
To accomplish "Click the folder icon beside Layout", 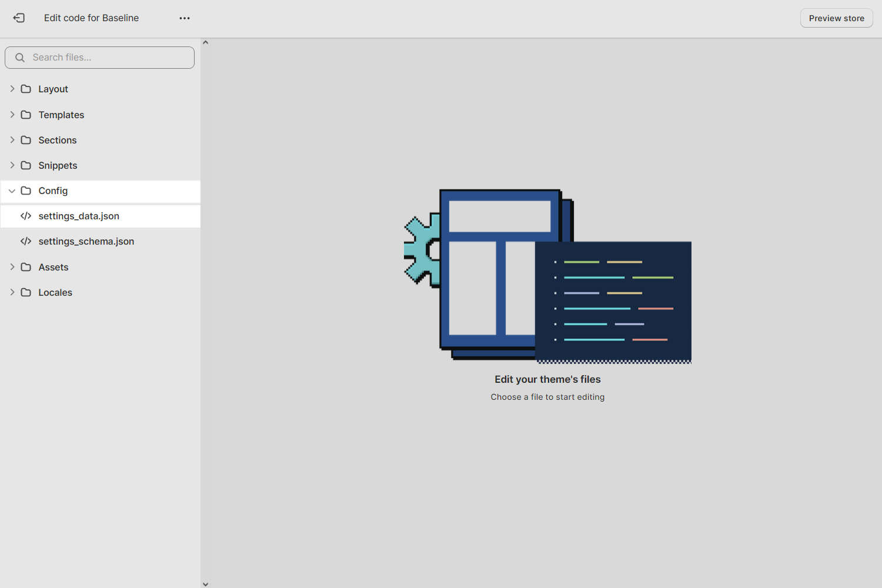I will coord(26,89).
